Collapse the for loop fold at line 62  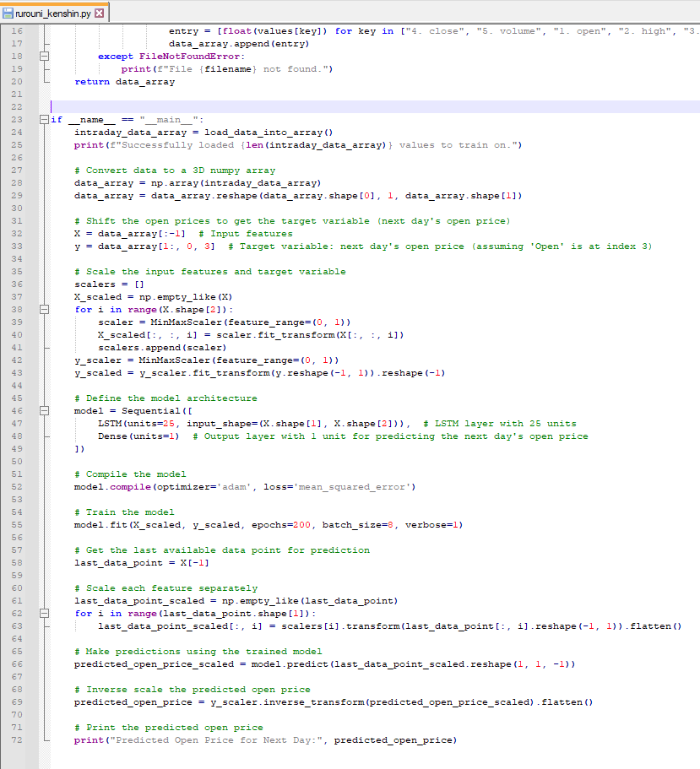pos(44,614)
